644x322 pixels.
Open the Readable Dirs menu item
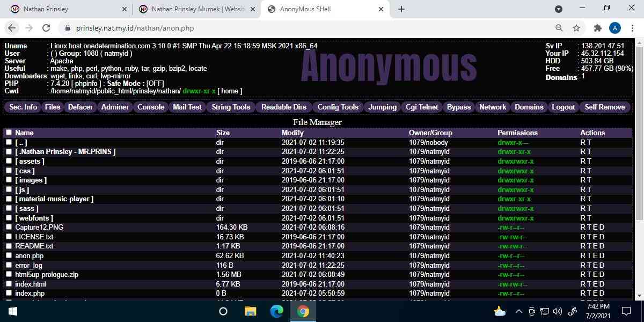click(284, 107)
